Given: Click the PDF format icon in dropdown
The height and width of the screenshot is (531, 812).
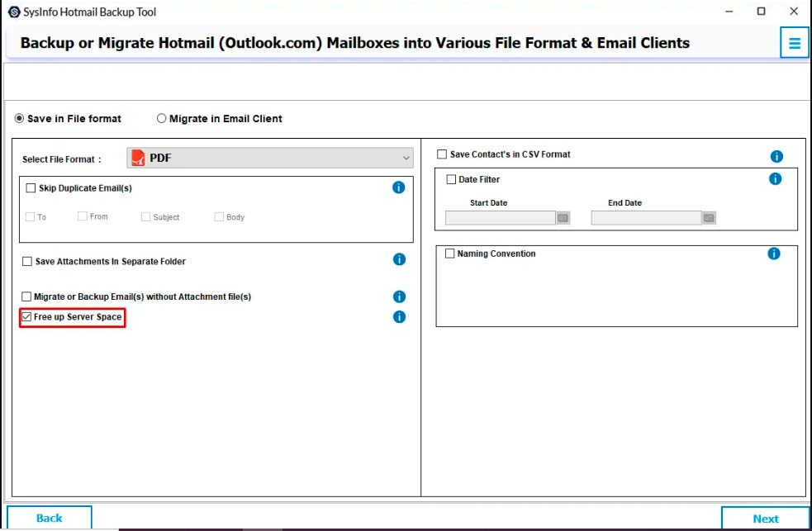Looking at the screenshot, I should [138, 158].
